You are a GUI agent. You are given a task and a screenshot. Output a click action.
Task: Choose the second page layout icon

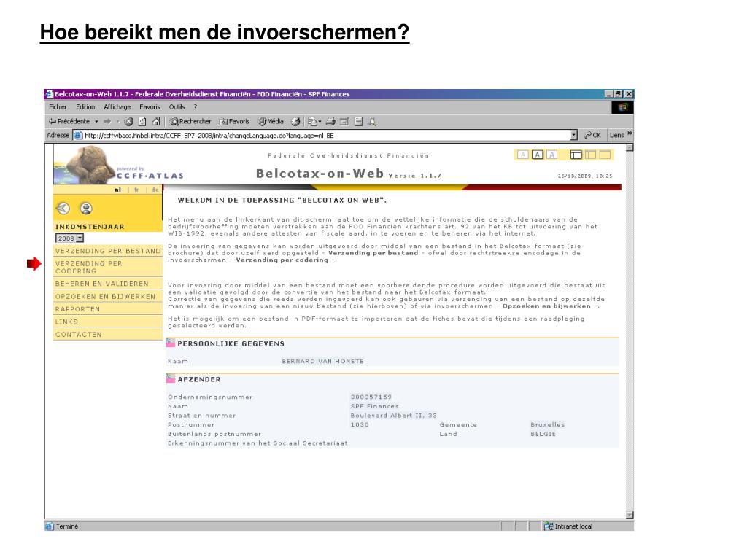coord(590,155)
